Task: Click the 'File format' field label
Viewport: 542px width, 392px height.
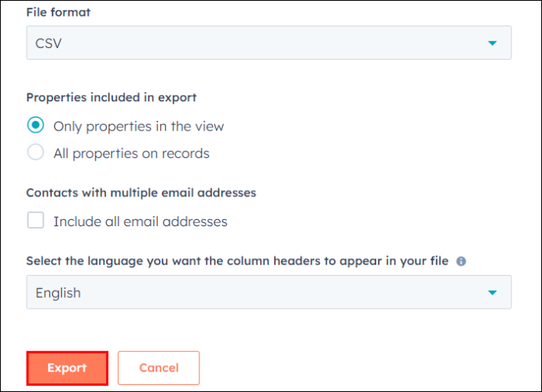Action: (58, 13)
